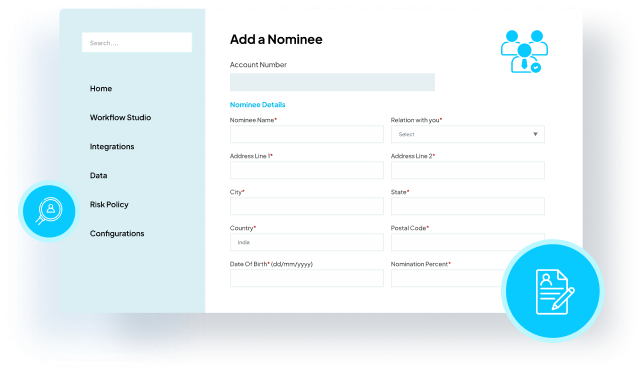Click the Nominee Name input
Viewport: 642px width, 371px height.
(307, 134)
